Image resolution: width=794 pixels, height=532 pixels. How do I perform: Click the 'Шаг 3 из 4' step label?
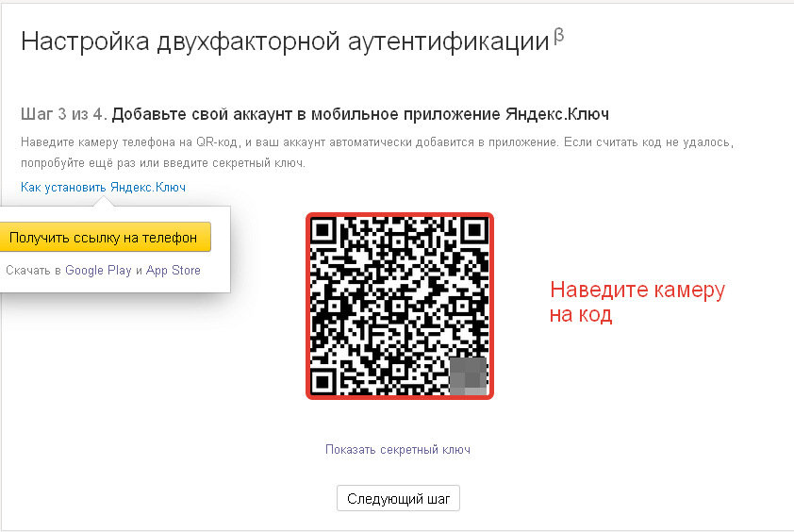click(64, 114)
